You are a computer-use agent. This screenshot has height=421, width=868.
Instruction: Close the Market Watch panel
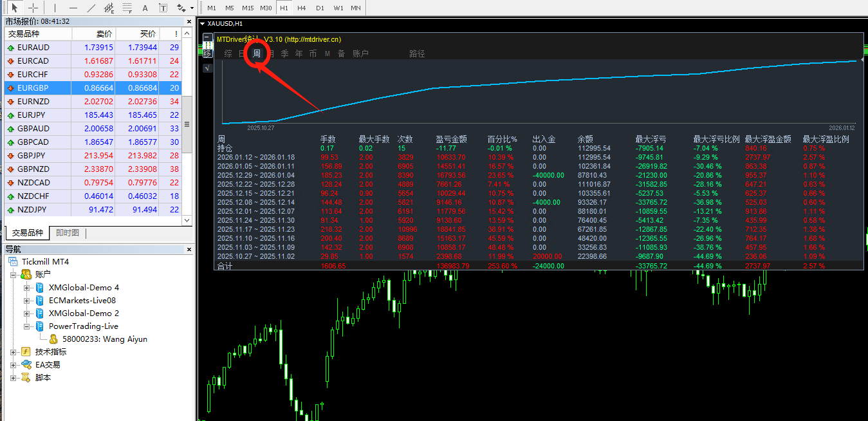click(189, 21)
